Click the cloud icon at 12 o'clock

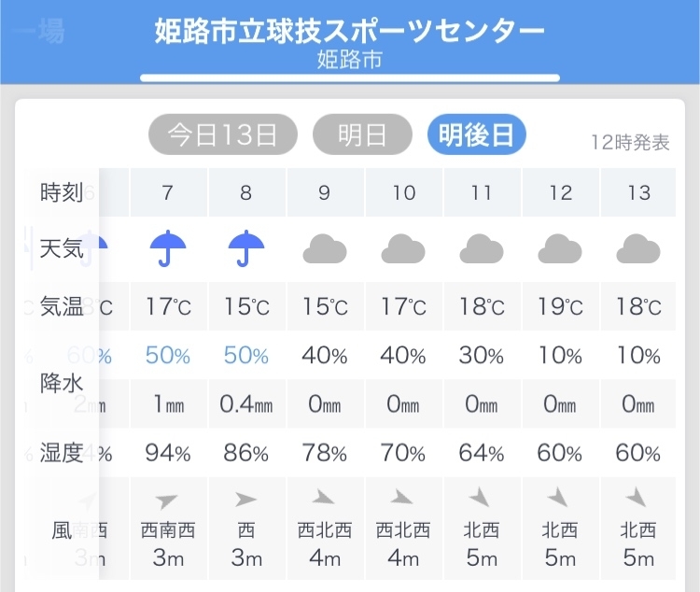[x=560, y=248]
